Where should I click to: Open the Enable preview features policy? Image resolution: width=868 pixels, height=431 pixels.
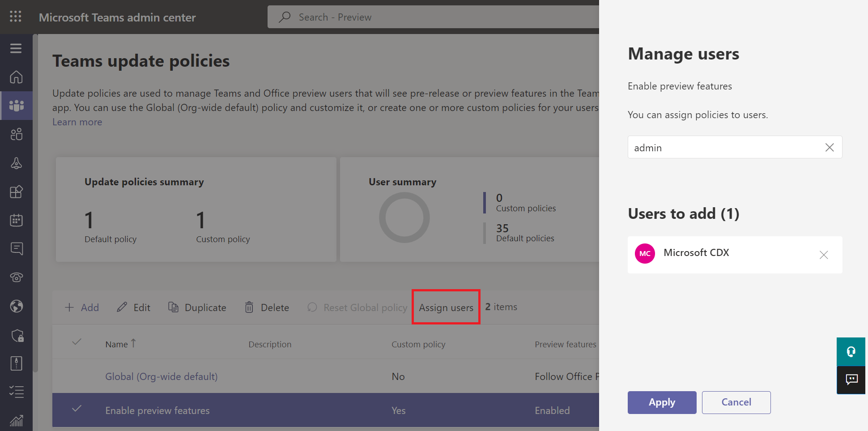point(157,410)
